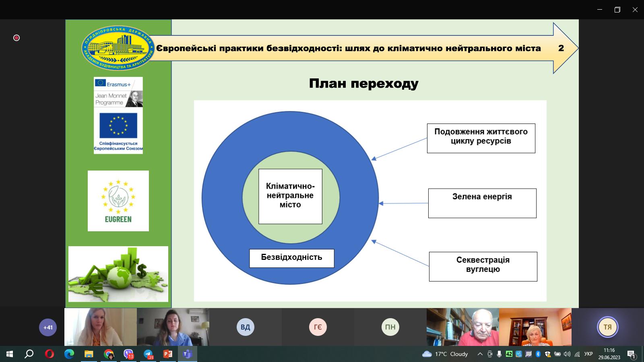
Task: Expand hidden system tray icons
Action: point(480,354)
